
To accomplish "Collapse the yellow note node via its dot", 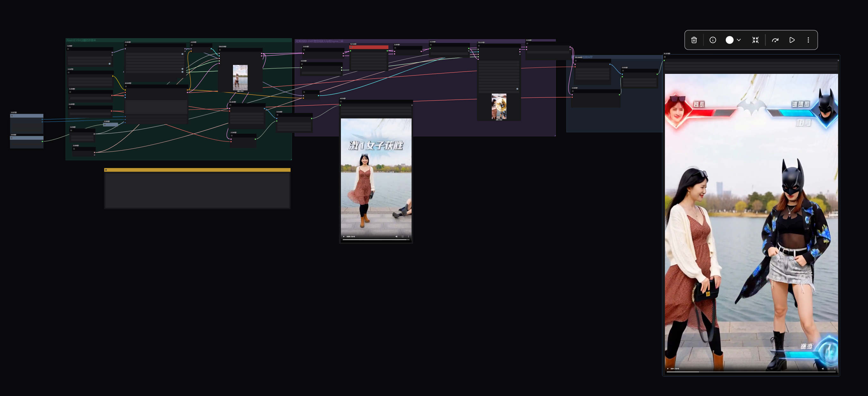I will coord(106,170).
